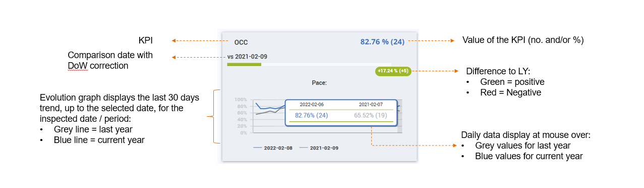Screen dimensions: 644x188
Task: Click the 'Value of the KPI' annotation text
Action: [523, 40]
